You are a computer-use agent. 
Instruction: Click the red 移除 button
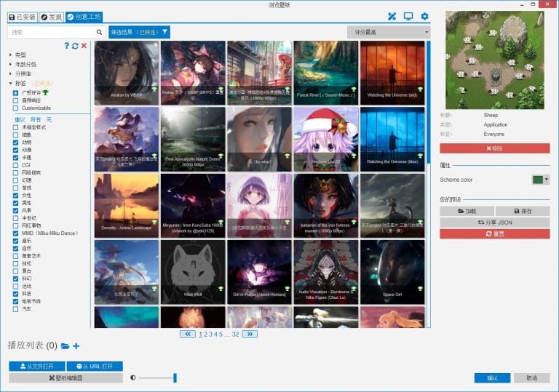(495, 148)
